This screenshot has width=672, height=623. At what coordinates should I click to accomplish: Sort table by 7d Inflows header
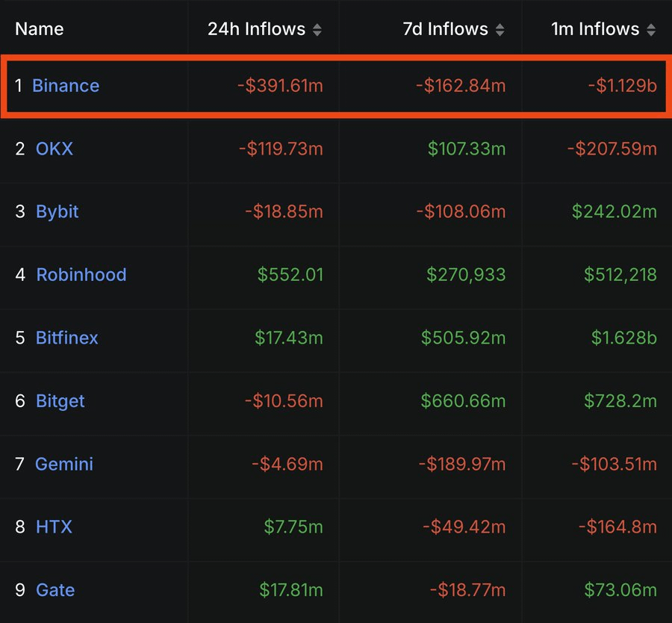tap(445, 29)
